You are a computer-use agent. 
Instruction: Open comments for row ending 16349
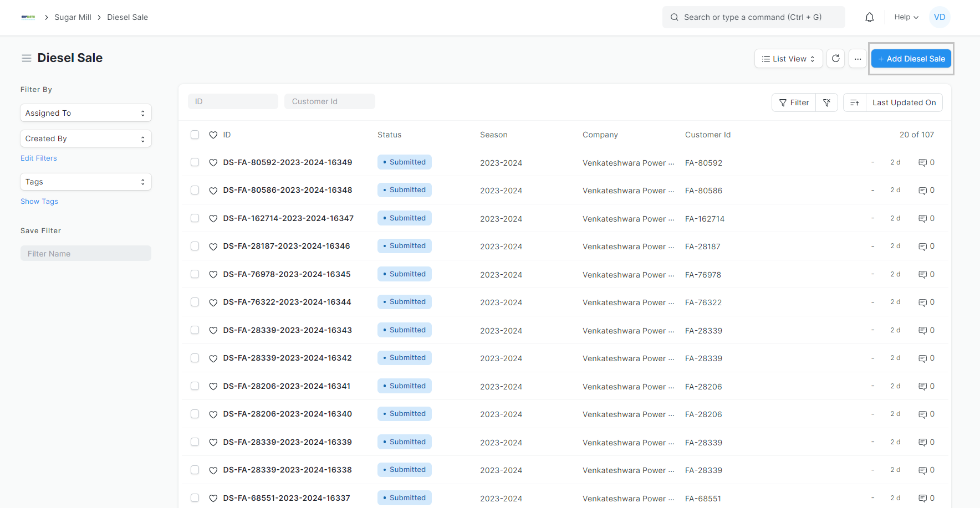(926, 163)
